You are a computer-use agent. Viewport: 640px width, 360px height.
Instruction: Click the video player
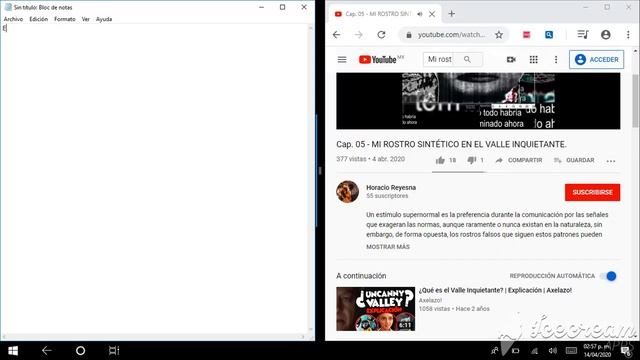coord(478,101)
